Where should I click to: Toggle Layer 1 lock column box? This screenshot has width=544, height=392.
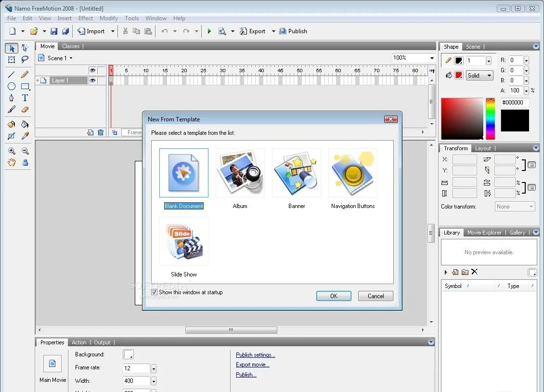(x=101, y=80)
